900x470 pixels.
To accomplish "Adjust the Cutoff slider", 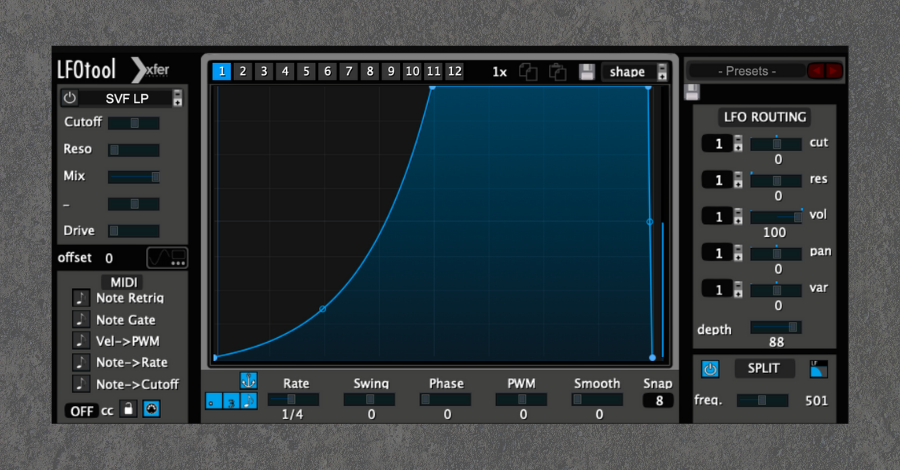I will tap(134, 123).
